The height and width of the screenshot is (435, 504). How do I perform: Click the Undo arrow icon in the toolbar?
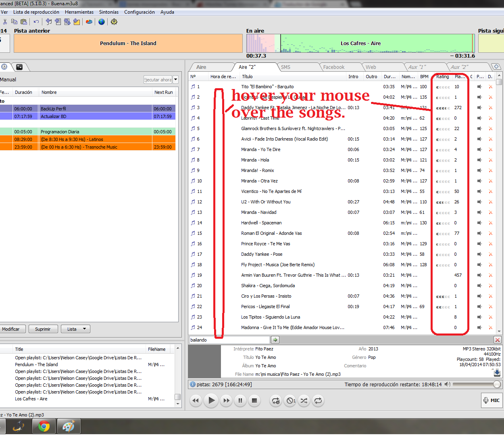point(36,22)
